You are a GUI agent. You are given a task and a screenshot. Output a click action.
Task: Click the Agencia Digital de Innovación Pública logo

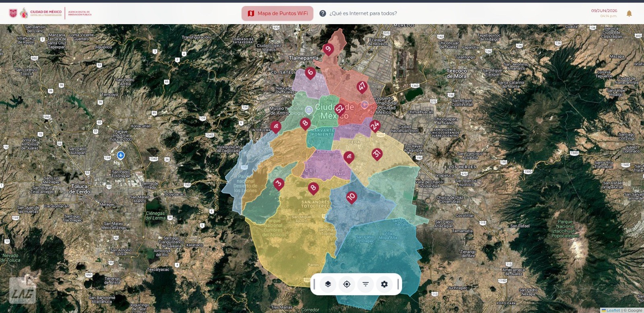(x=80, y=13)
